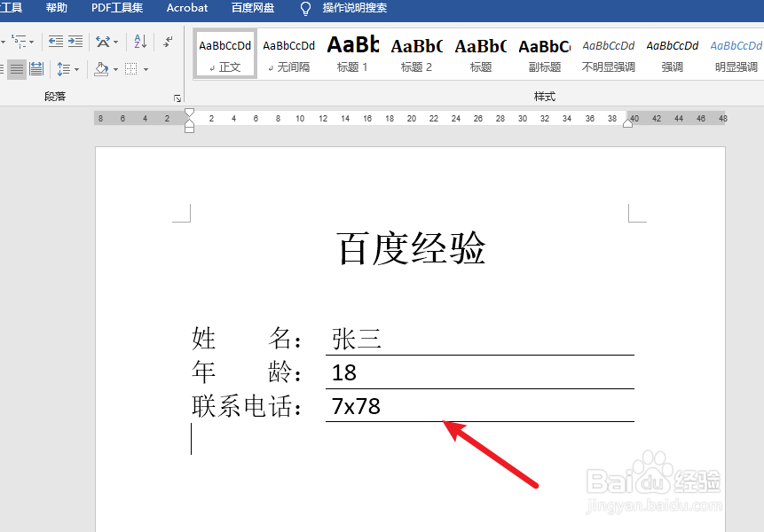The image size is (764, 532).
Task: Apply the 标题 1 style
Action: coord(353,54)
